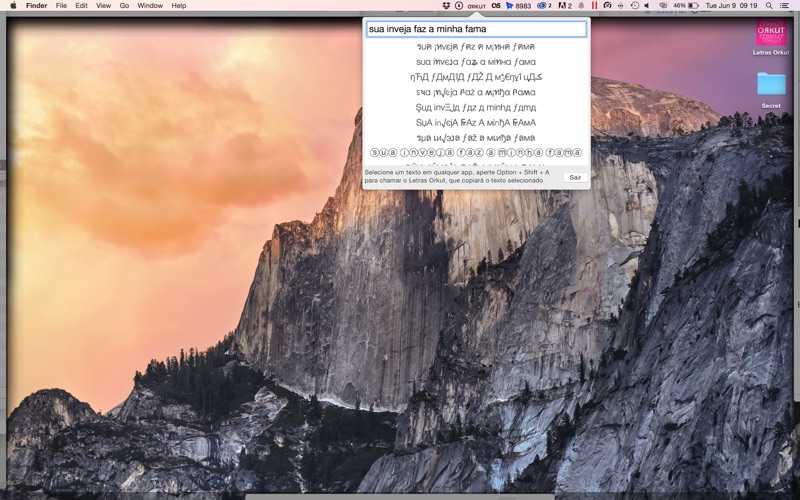Click the small cross icon beside Time Machine

(620, 6)
